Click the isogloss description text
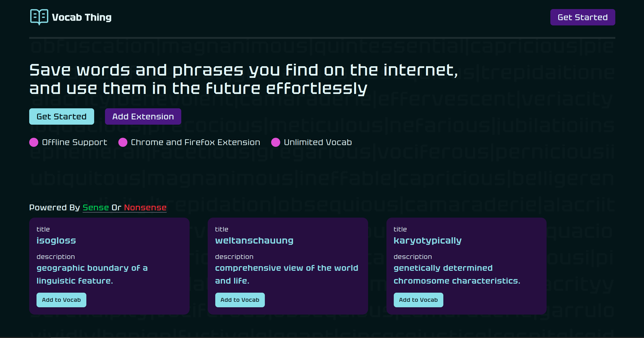 [92, 274]
